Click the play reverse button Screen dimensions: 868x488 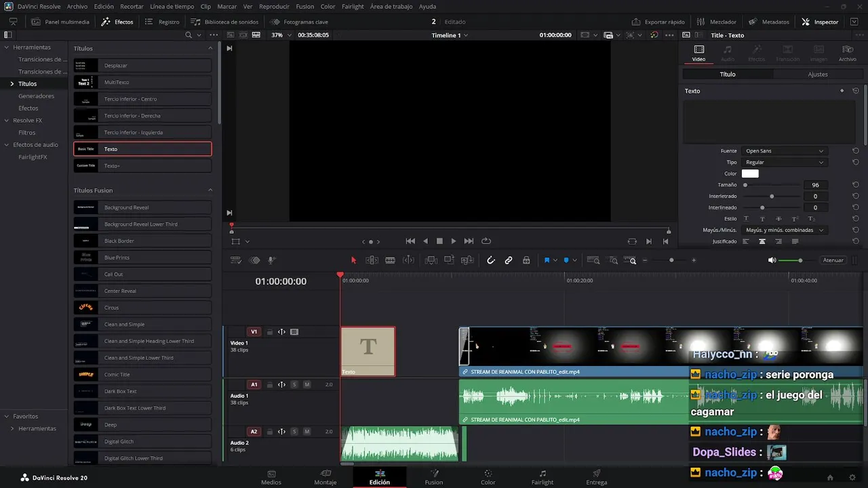[425, 241]
